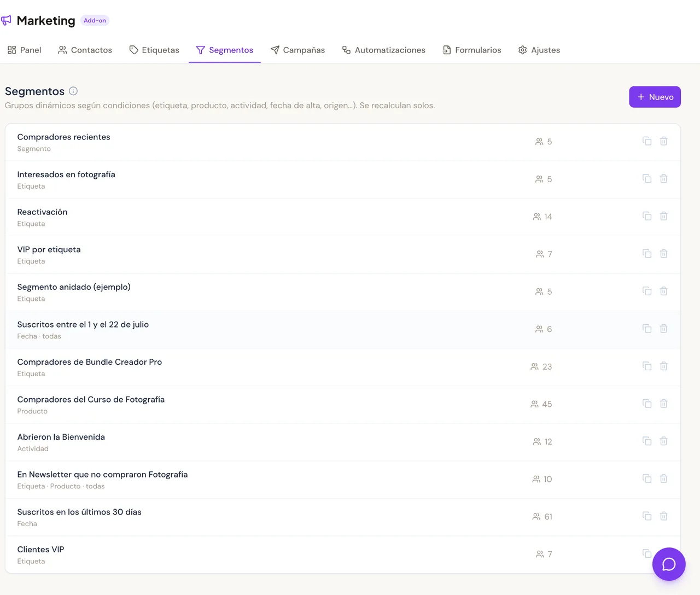Delete the En Newsletter que no compraron Fotografía segment
This screenshot has height=595, width=700.
click(663, 479)
